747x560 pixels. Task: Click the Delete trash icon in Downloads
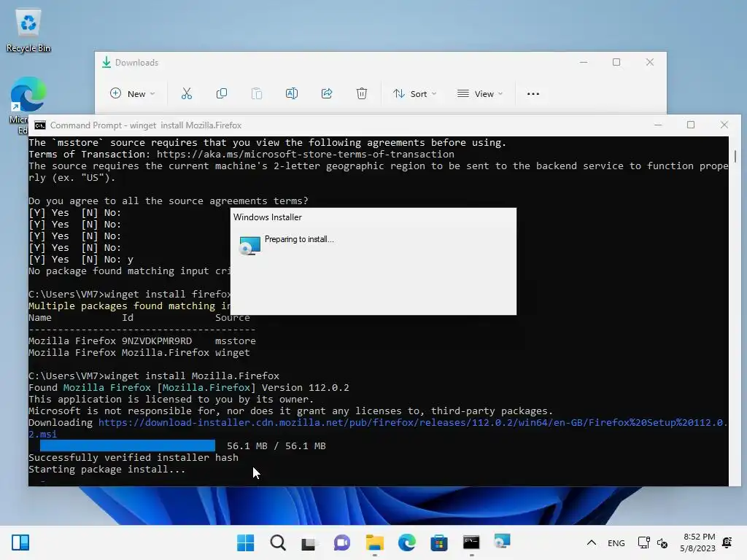(362, 94)
